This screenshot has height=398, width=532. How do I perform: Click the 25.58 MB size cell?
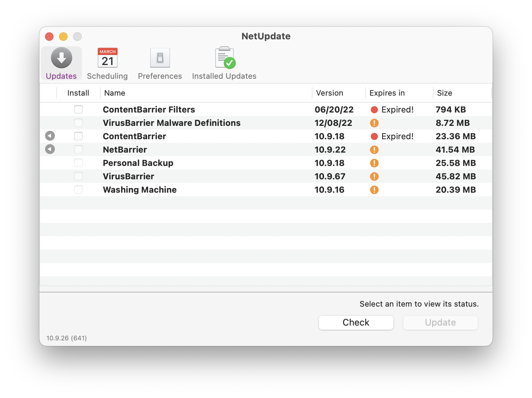[x=456, y=163]
